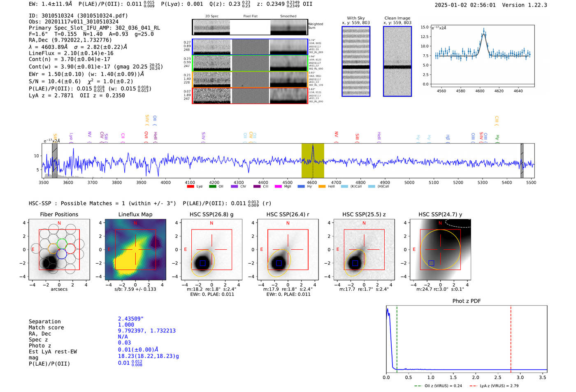Viewport: 576px width, 392px height.
Task: Click the dark purple CIII legend swatch
Action: click(x=257, y=187)
